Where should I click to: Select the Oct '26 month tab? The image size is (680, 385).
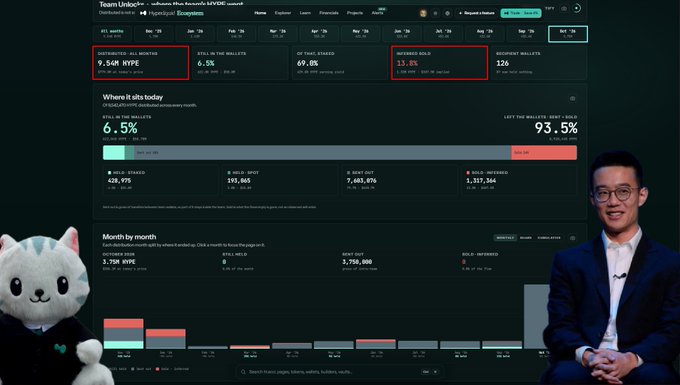[x=568, y=34]
